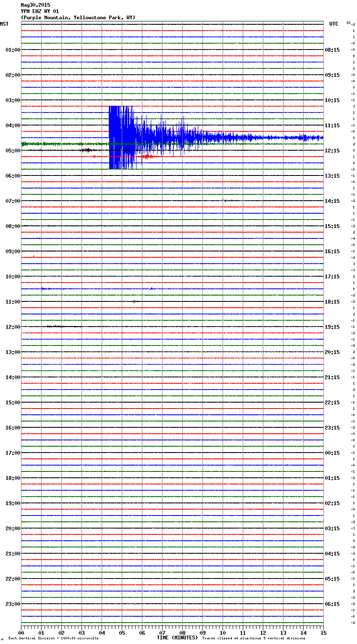357x644 pixels.
Task: Select the 21:00 MST hour label
Action: point(13,554)
